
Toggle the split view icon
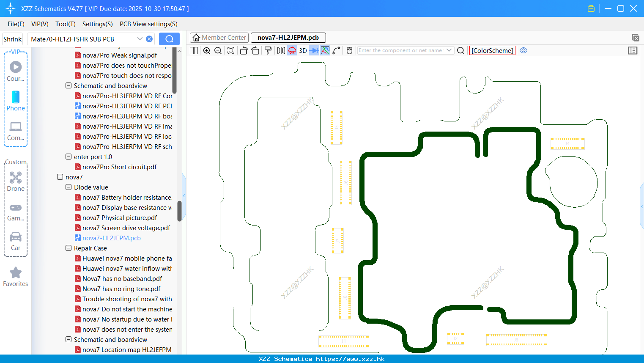194,50
